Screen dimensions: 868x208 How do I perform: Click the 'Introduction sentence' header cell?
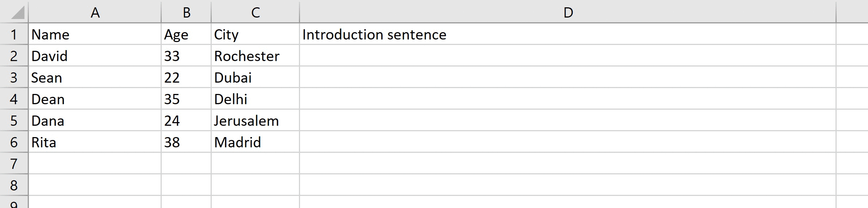(x=374, y=34)
